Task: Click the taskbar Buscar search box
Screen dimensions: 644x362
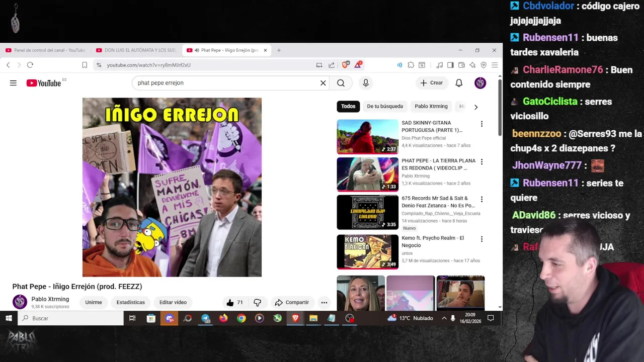Action: pyautogui.click(x=71, y=318)
